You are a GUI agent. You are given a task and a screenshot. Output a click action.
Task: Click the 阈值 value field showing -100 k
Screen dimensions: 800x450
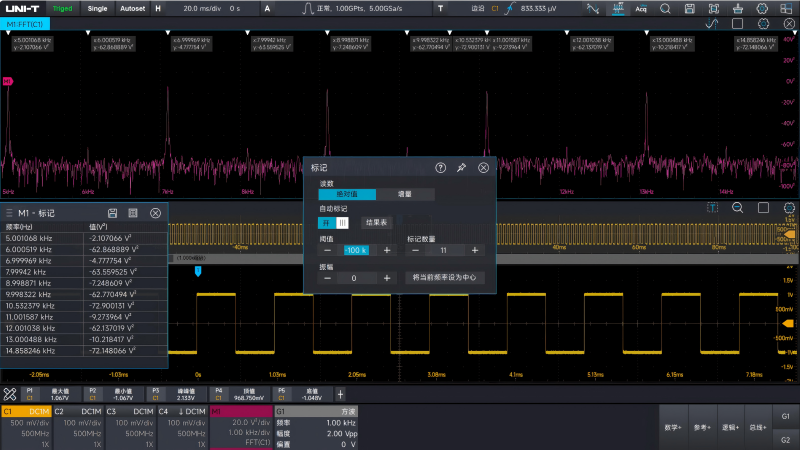pyautogui.click(x=356, y=251)
